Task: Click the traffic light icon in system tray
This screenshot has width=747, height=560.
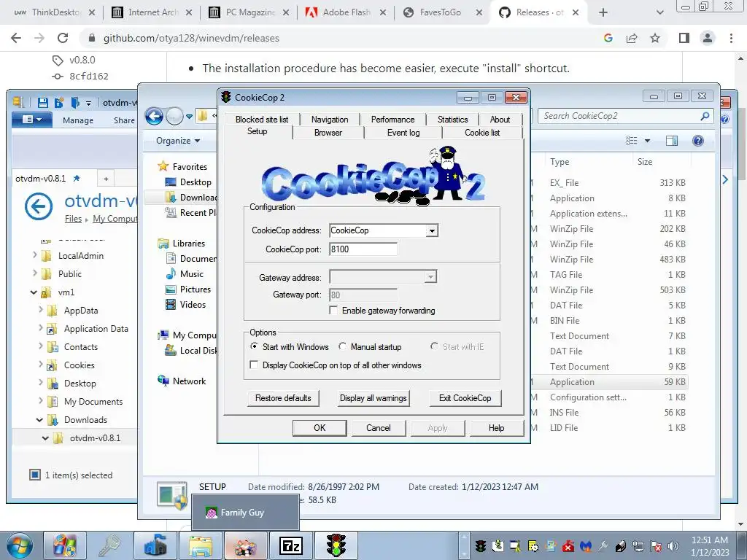Action: click(x=481, y=546)
